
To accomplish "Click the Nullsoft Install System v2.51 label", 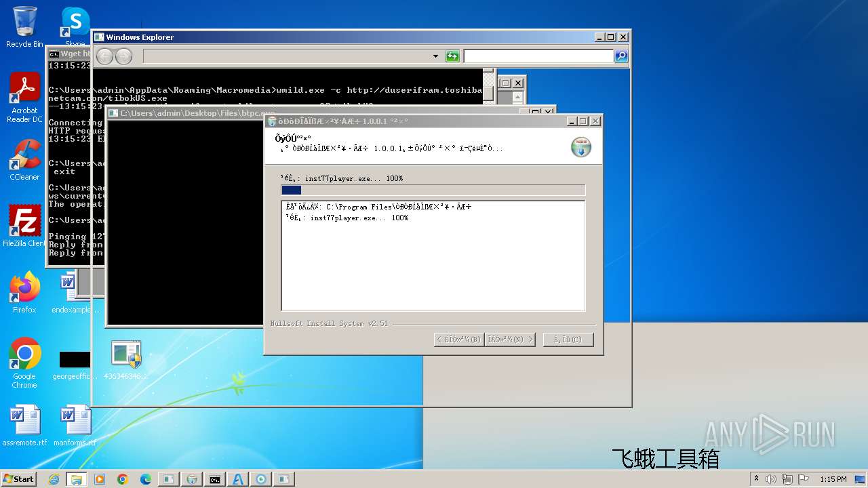I will click(329, 324).
